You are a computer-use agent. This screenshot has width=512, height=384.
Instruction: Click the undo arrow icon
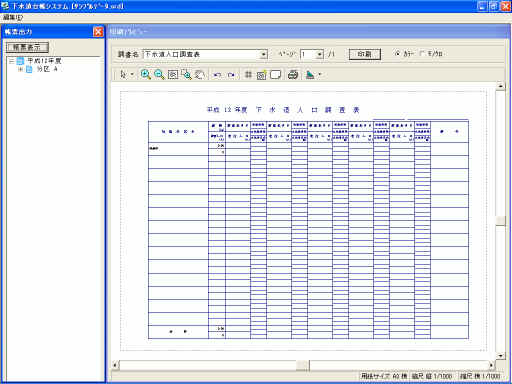(217, 75)
